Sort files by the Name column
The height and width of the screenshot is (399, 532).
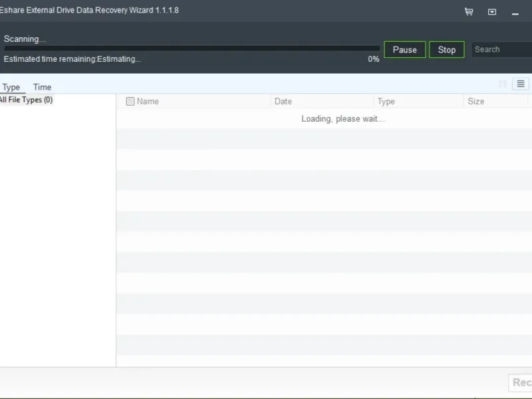pos(148,102)
